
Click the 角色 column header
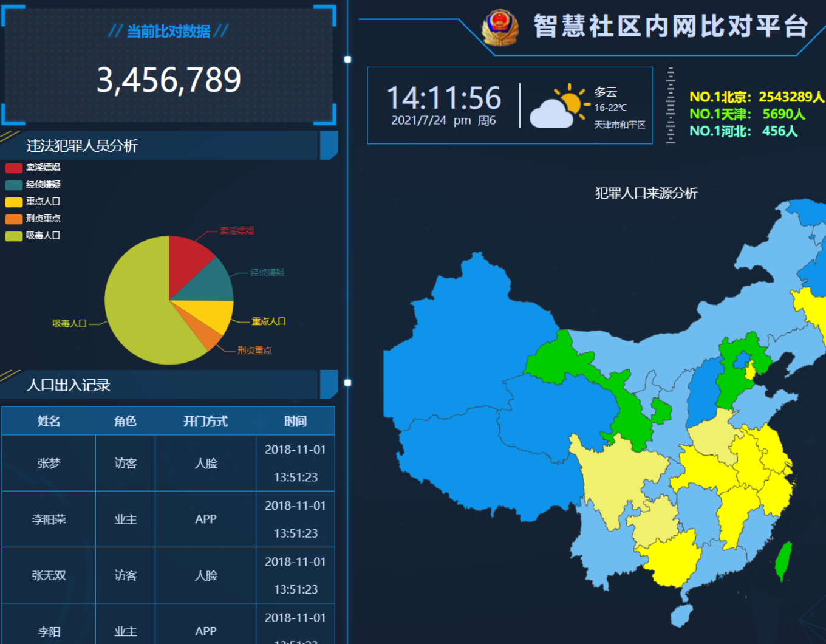tap(125, 421)
